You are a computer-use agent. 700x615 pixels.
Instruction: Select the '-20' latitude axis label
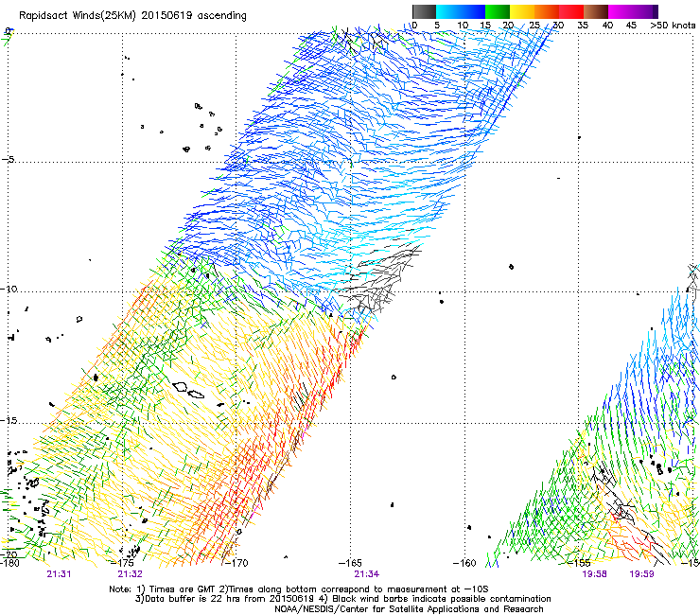point(9,554)
